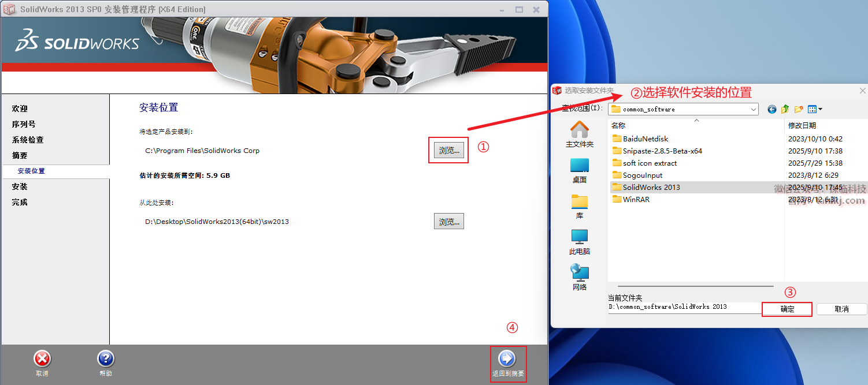
Task: Click the WinRAR folder icon
Action: [x=617, y=199]
